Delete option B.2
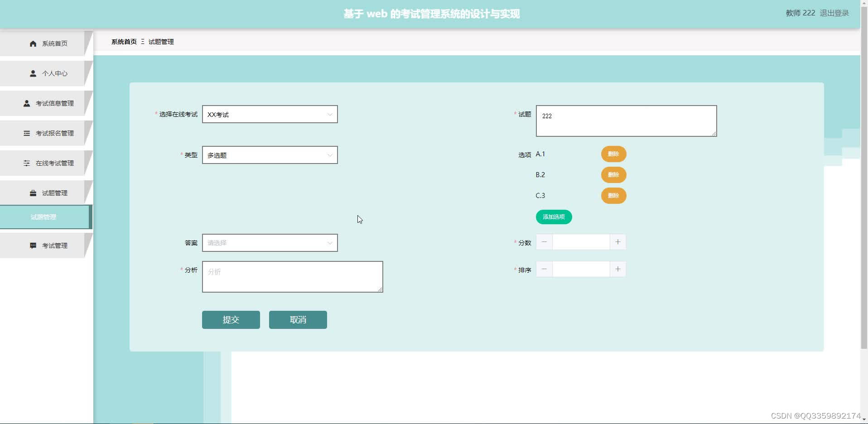 (x=613, y=175)
